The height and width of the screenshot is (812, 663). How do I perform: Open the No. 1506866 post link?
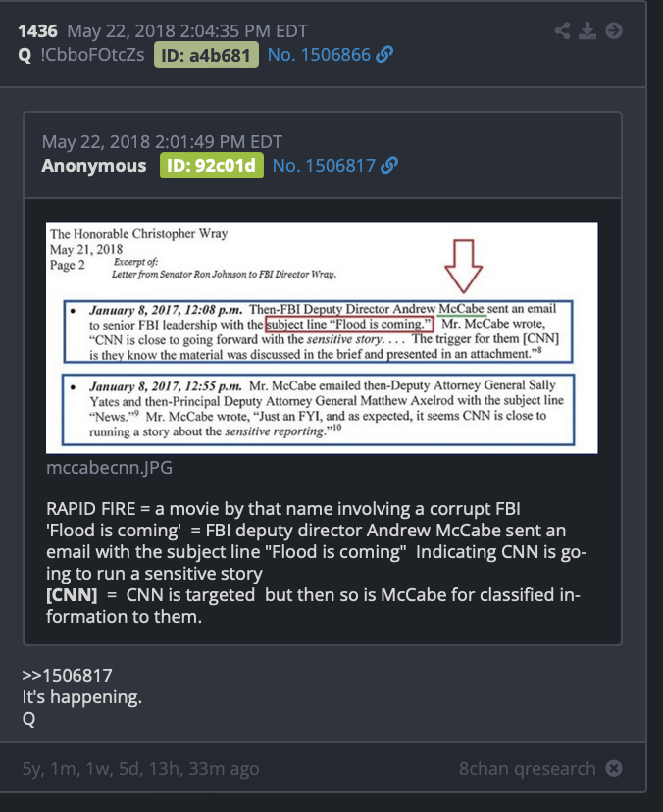pos(319,54)
